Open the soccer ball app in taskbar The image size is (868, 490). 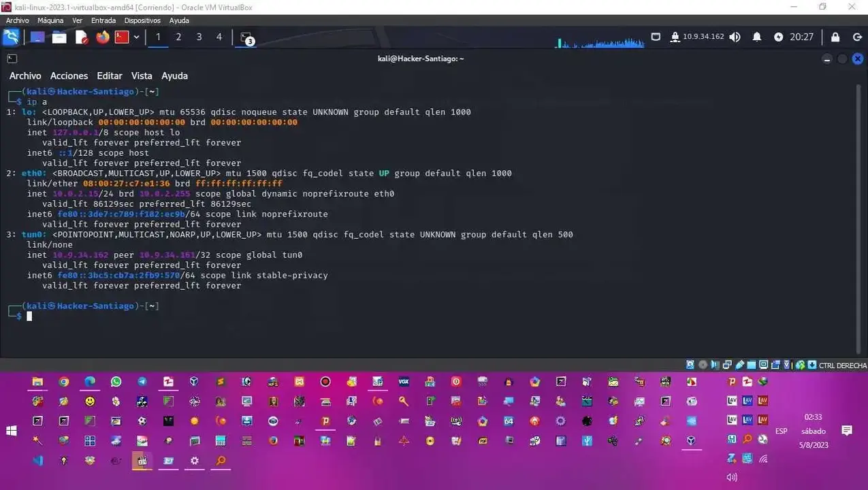(142, 421)
